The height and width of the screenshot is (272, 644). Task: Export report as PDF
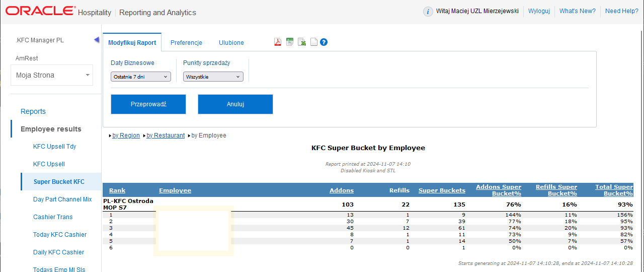point(278,42)
